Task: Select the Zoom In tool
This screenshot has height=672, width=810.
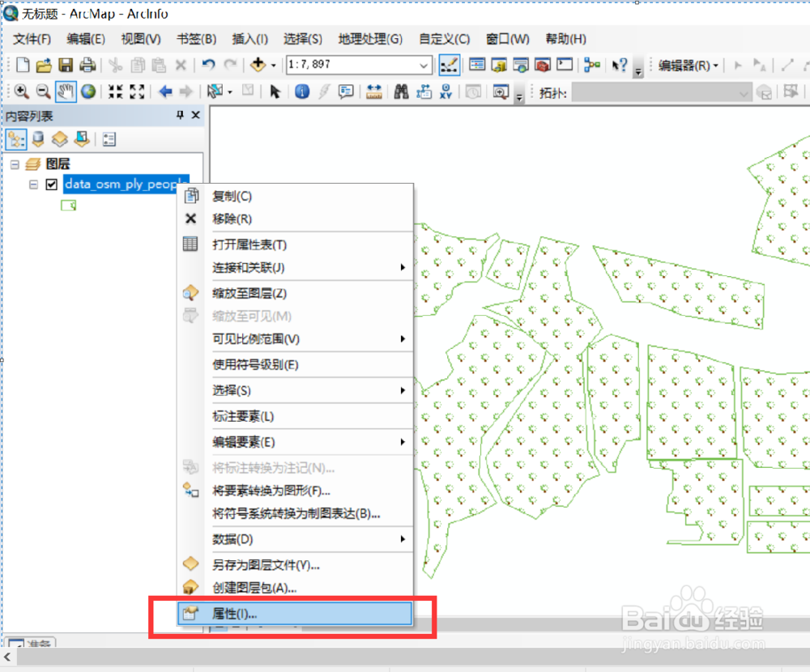Action: click(21, 91)
